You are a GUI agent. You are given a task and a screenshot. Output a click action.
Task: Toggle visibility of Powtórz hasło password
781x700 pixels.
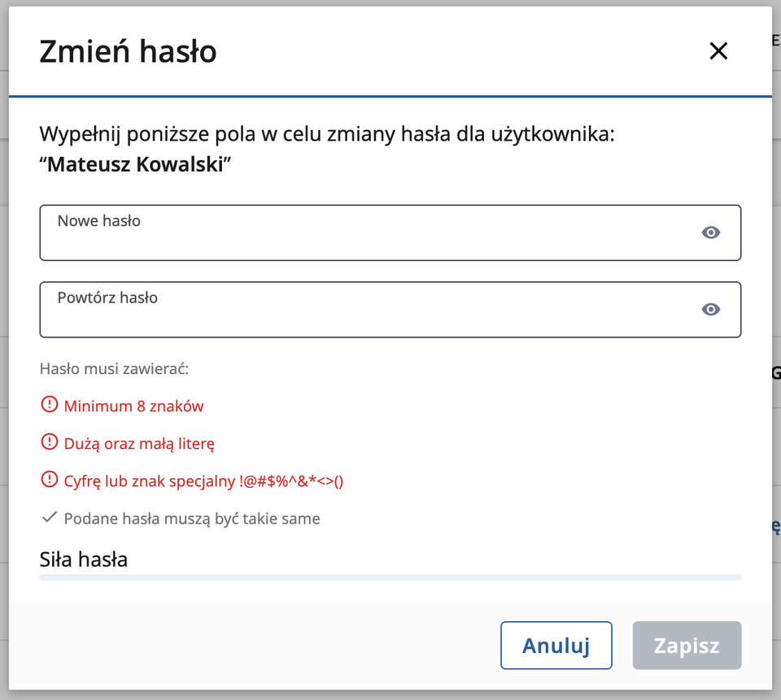711,310
